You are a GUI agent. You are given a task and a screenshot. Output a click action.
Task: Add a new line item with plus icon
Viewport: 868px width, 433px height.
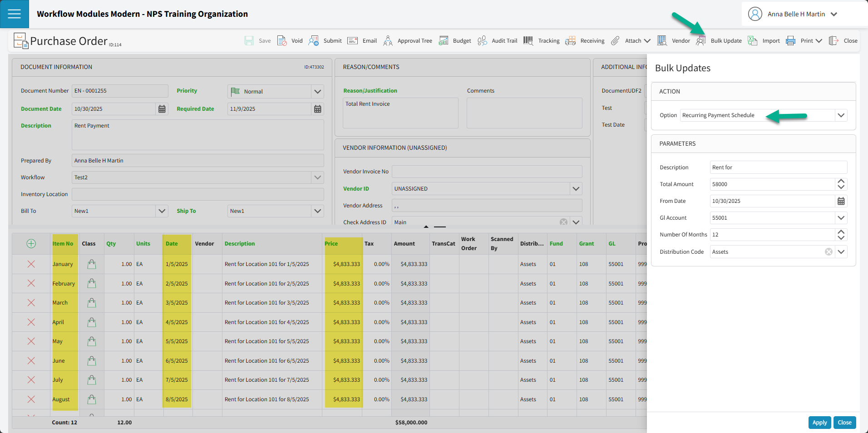(31, 244)
